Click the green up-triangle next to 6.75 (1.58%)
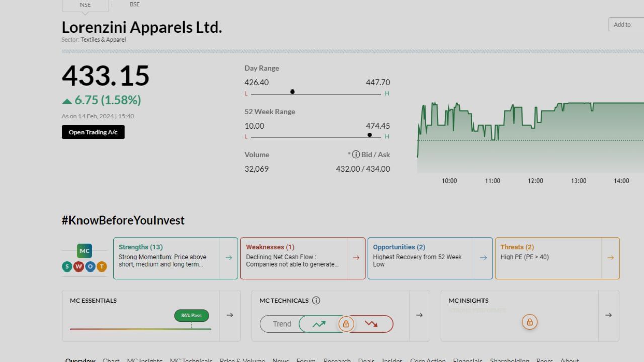Screen dimensions: 644x362 [67, 101]
